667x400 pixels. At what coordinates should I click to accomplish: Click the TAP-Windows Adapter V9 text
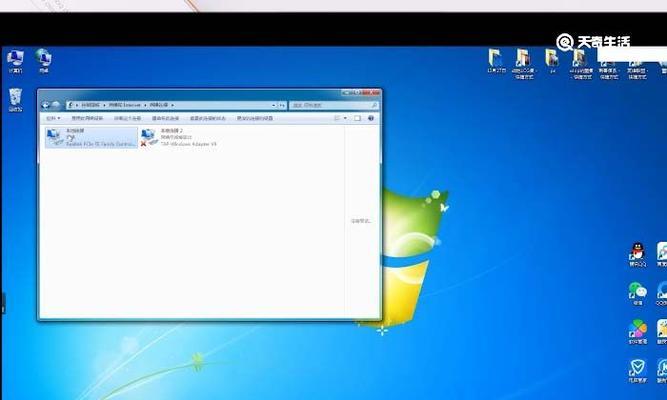point(188,144)
